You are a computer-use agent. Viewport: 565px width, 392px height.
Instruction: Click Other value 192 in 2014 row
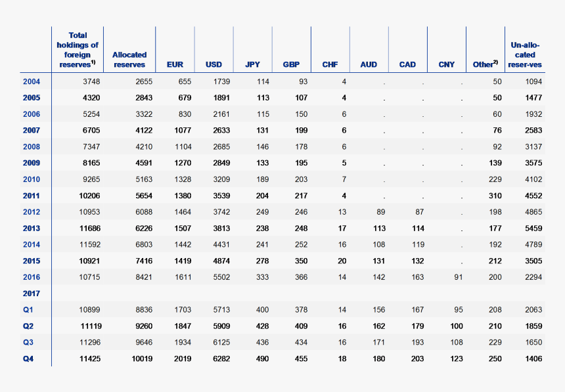click(x=495, y=245)
